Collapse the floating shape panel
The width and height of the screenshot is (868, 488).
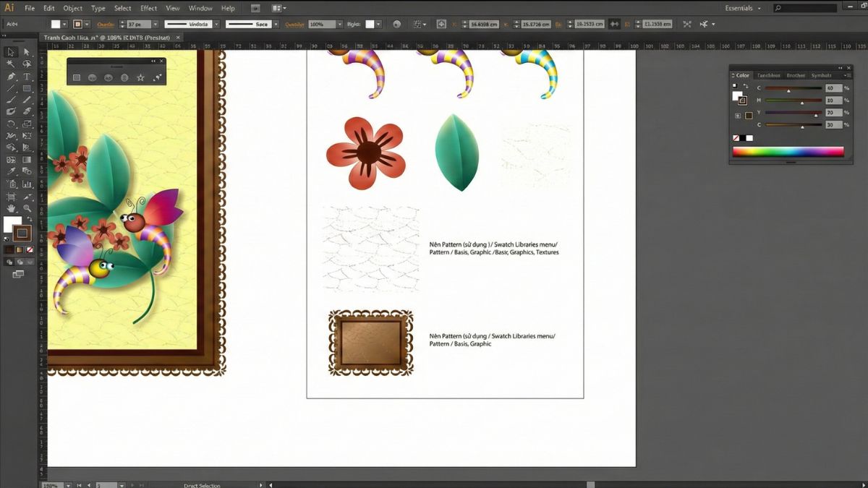pyautogui.click(x=153, y=61)
